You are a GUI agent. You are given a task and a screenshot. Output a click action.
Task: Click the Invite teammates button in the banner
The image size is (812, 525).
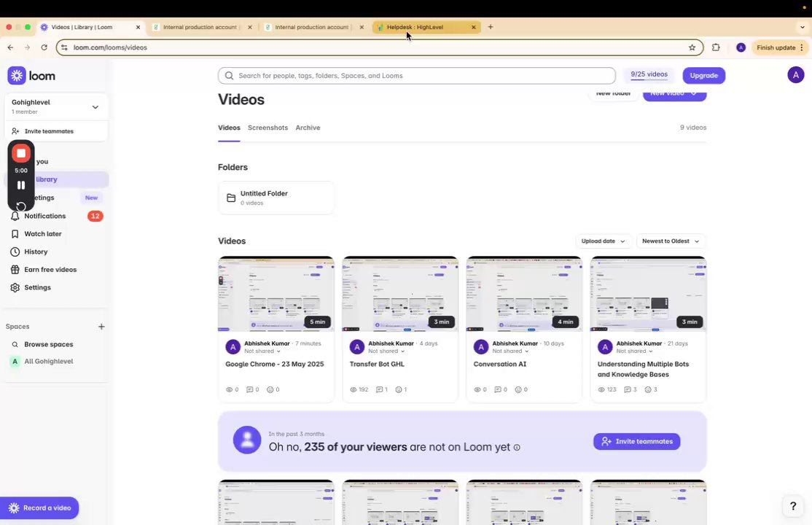[x=636, y=442]
